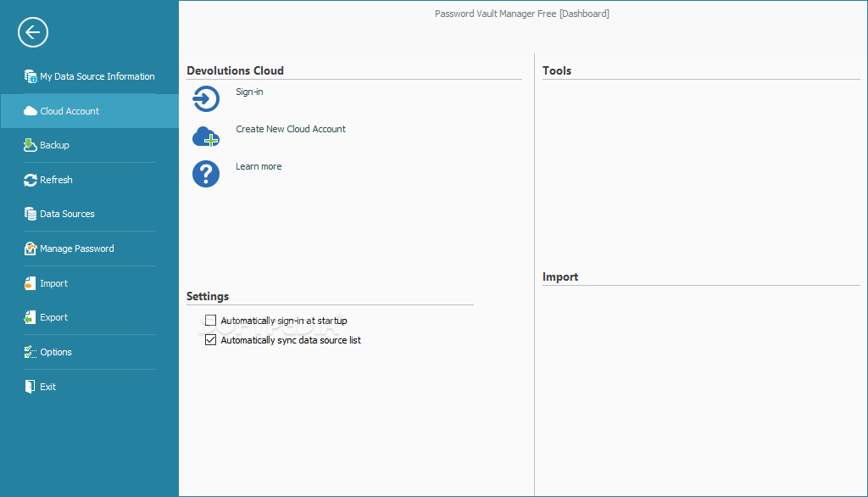Click the Refresh arrows icon
This screenshot has height=497, width=868.
point(30,180)
